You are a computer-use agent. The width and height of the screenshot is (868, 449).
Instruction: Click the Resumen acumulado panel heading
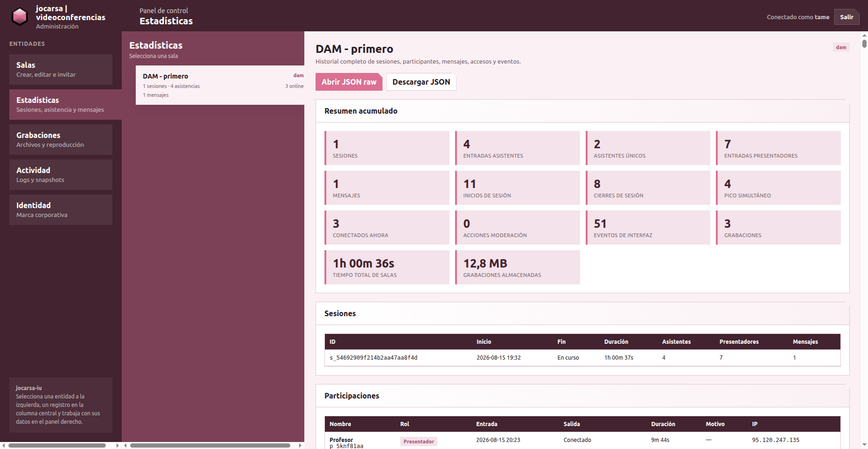[361, 111]
